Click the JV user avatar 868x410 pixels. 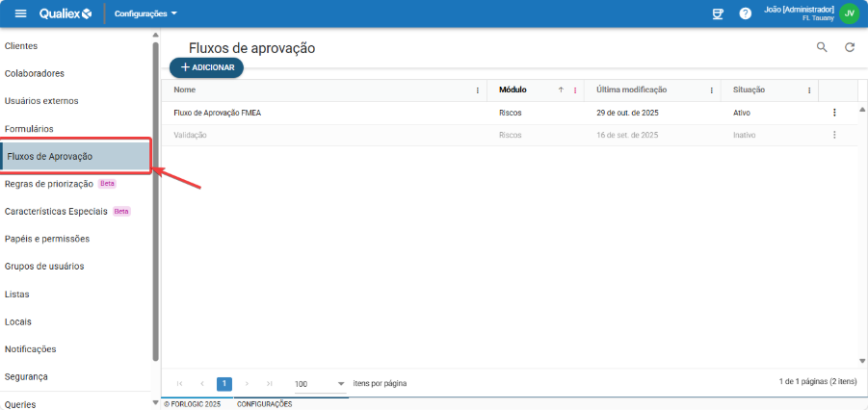tap(849, 13)
